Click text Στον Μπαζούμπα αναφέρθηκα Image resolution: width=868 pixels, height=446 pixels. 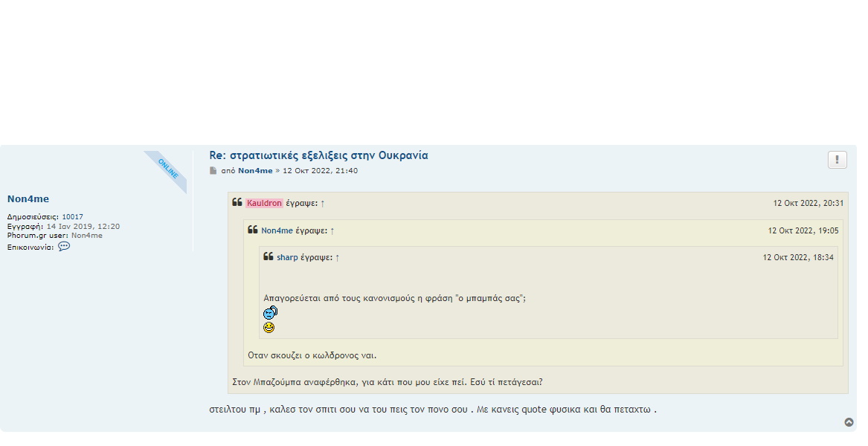click(x=295, y=382)
